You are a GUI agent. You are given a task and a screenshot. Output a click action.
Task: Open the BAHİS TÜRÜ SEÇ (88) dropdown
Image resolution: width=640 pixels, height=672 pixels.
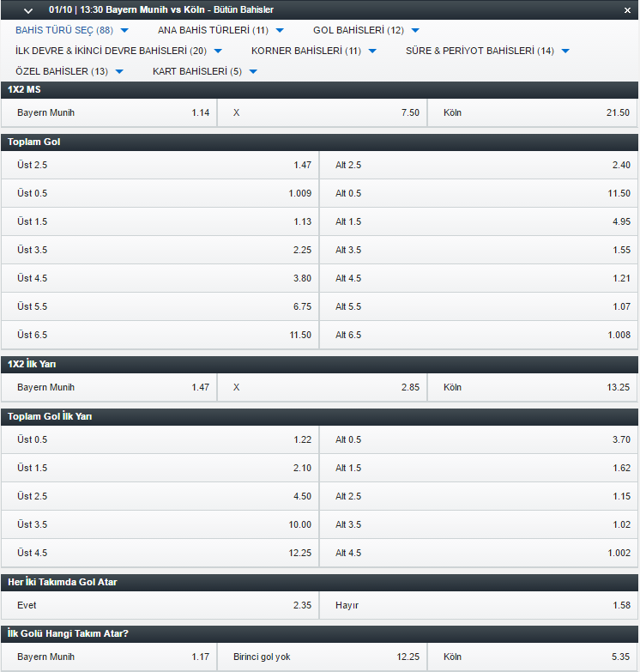[x=72, y=30]
